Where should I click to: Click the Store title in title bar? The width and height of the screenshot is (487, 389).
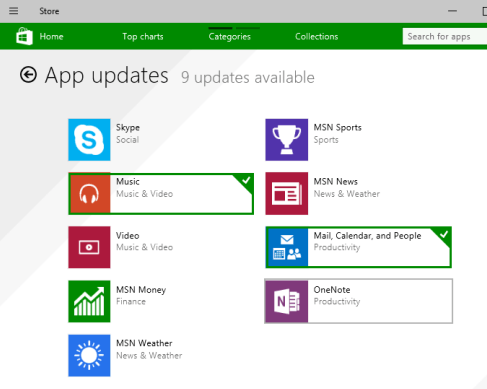tap(49, 11)
